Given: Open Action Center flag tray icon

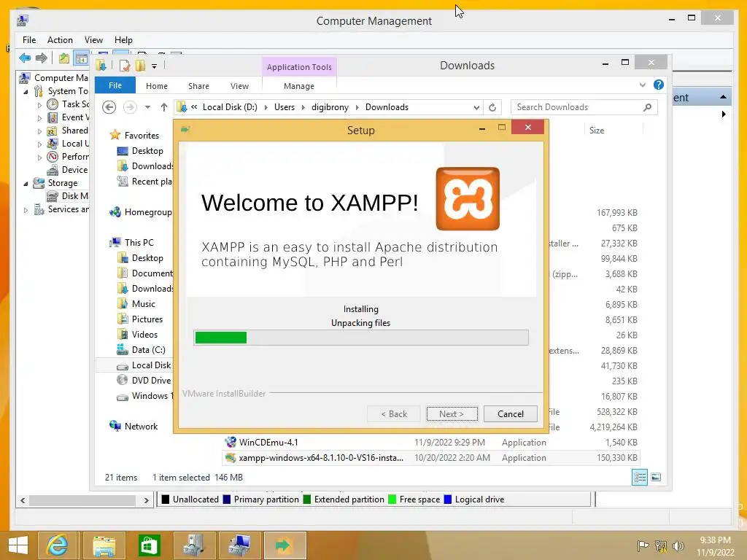Looking at the screenshot, I should [643, 546].
